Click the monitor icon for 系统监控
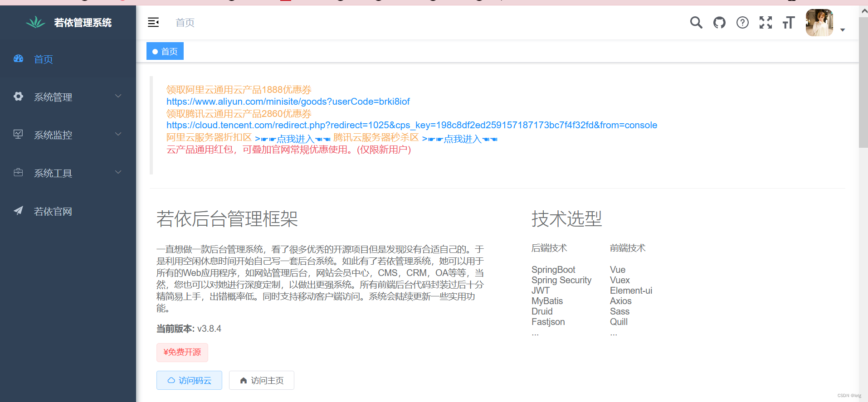Viewport: 868px width, 402px height. pos(18,134)
